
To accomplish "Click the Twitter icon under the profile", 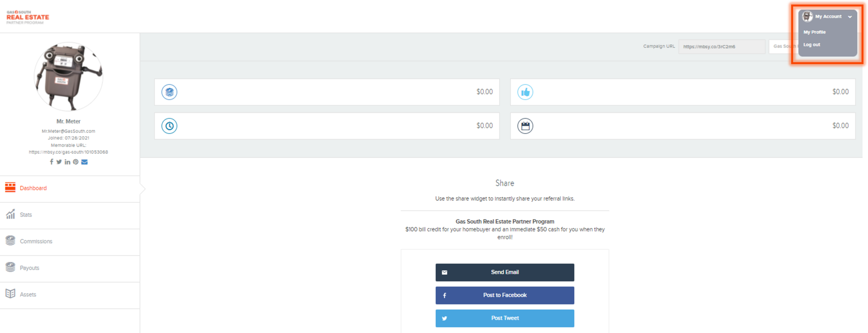I will 59,162.
